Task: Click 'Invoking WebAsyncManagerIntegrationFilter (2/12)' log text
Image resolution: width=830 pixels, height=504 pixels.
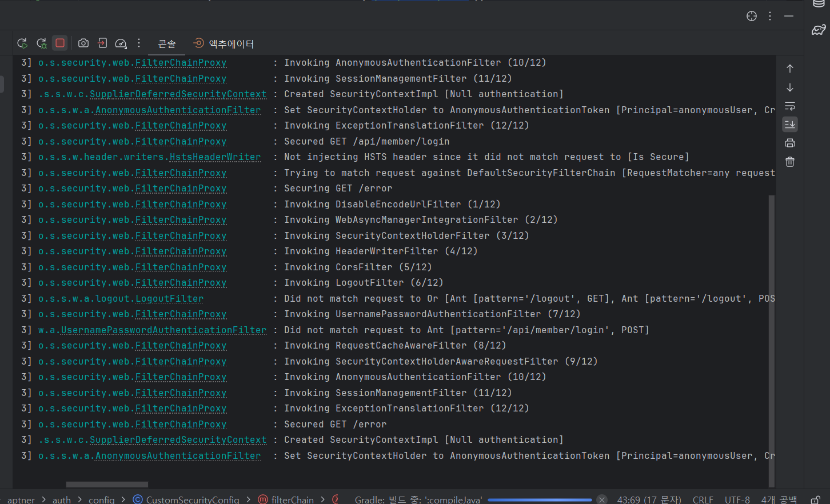Action: (x=421, y=219)
